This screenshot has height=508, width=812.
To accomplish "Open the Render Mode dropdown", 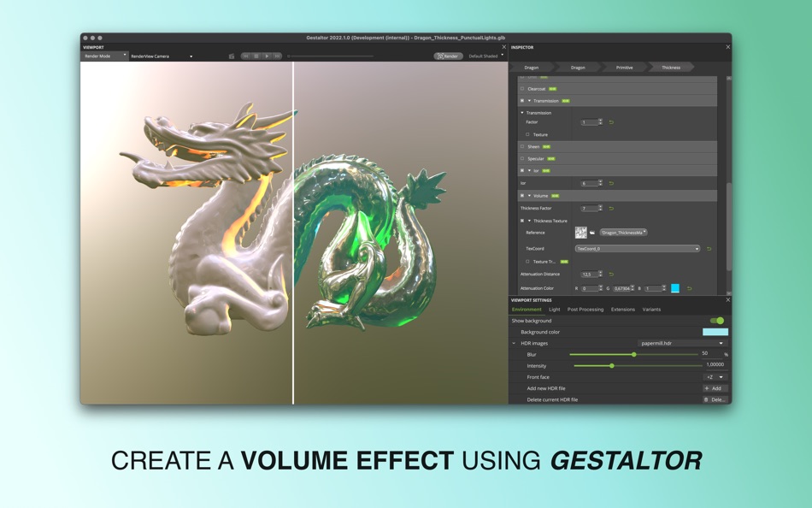I will pyautogui.click(x=104, y=56).
